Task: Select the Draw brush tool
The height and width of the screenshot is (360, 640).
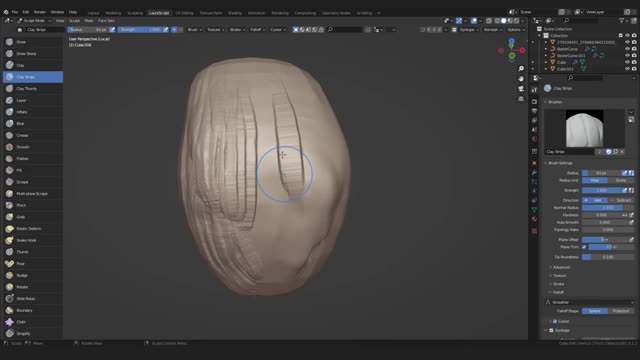Action: 33,42
